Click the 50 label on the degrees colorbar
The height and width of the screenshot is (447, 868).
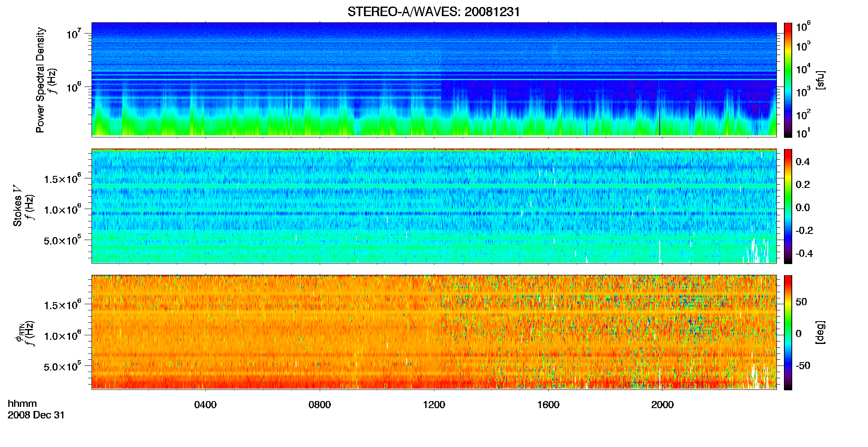point(802,302)
